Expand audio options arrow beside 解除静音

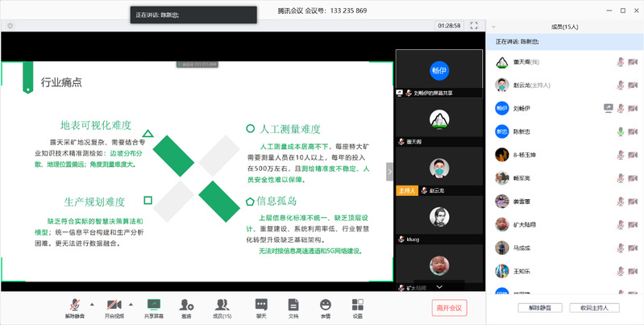91,304
